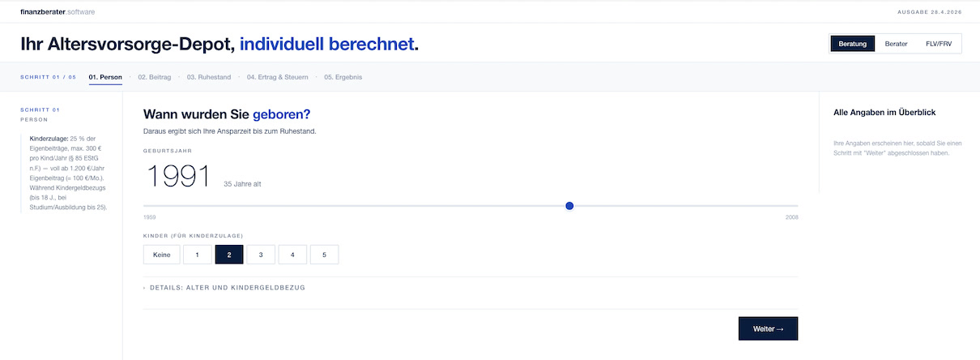Open 04. Ertrag & Steuern step
The height and width of the screenshot is (360, 980).
(278, 77)
